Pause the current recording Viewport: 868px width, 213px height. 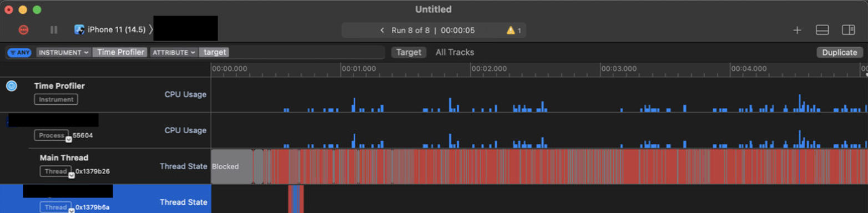tap(54, 30)
